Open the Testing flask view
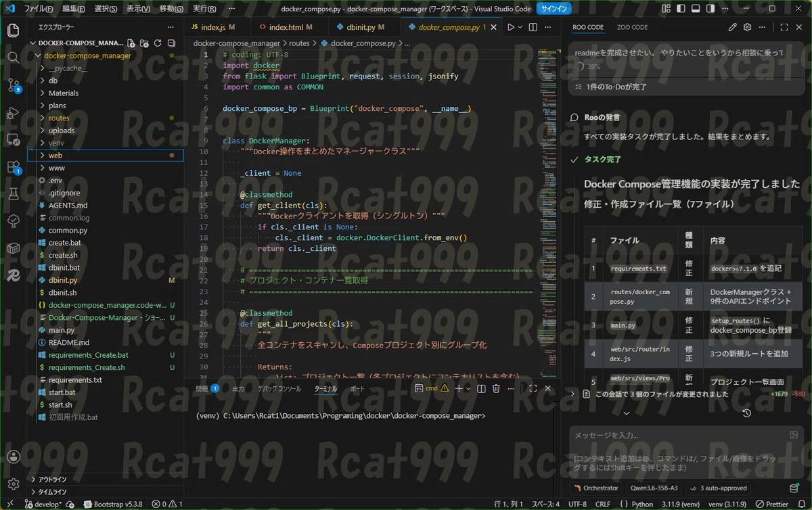 [x=13, y=193]
